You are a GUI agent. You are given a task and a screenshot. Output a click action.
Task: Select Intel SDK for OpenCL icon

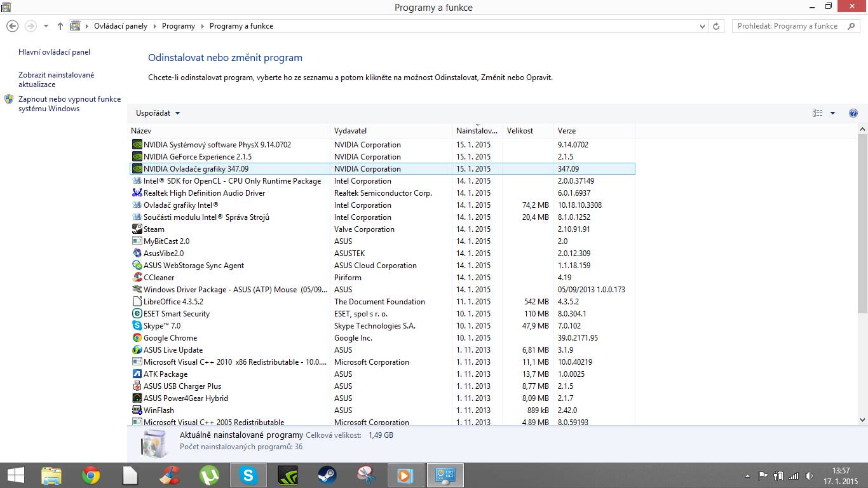click(137, 181)
